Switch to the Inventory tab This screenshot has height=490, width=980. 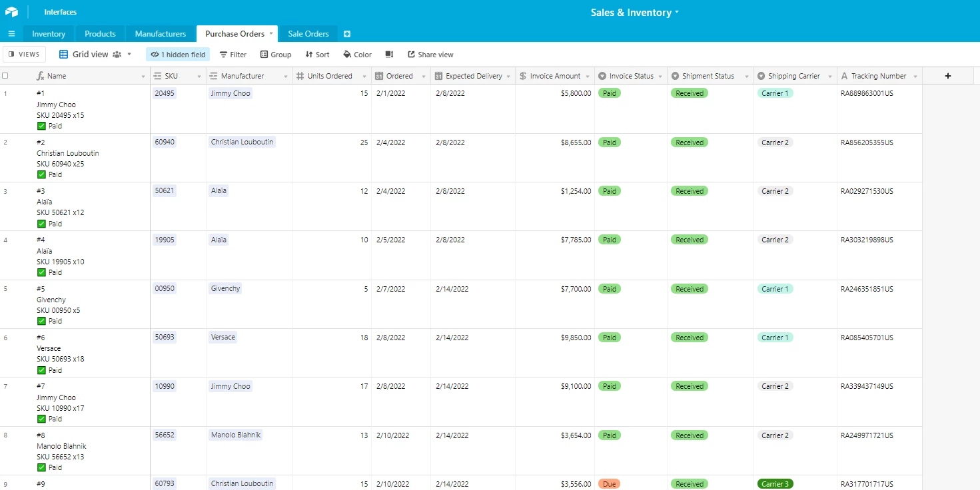[49, 34]
